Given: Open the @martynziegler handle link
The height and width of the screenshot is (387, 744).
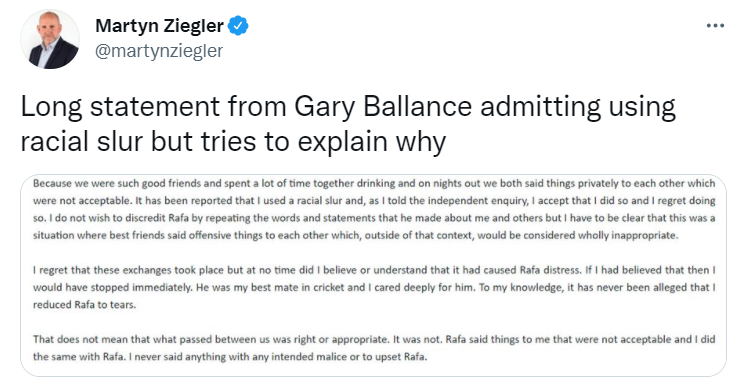Looking at the screenshot, I should (159, 51).
